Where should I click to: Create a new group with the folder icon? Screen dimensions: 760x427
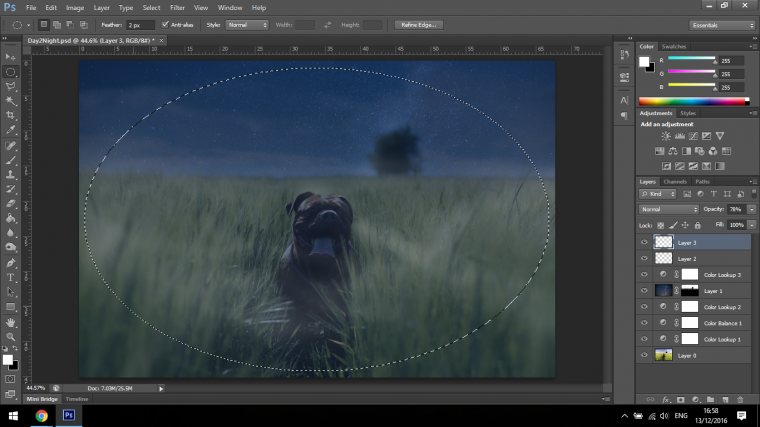point(710,400)
